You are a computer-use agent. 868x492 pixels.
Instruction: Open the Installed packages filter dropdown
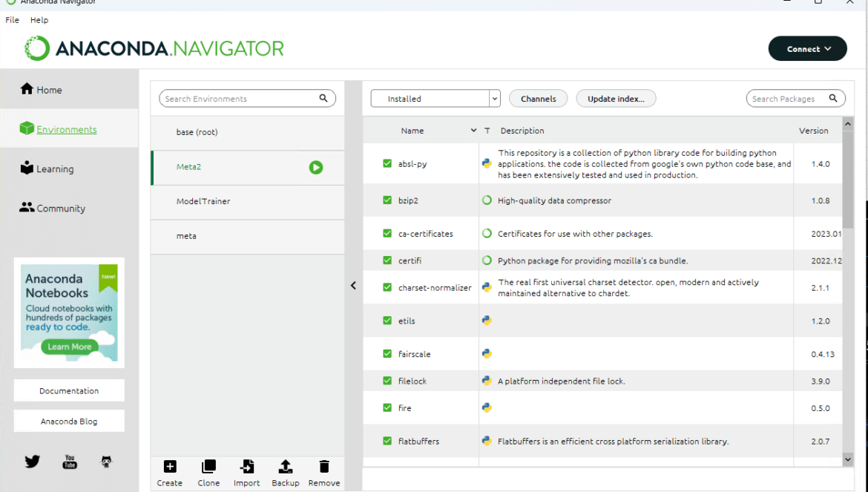pyautogui.click(x=435, y=99)
